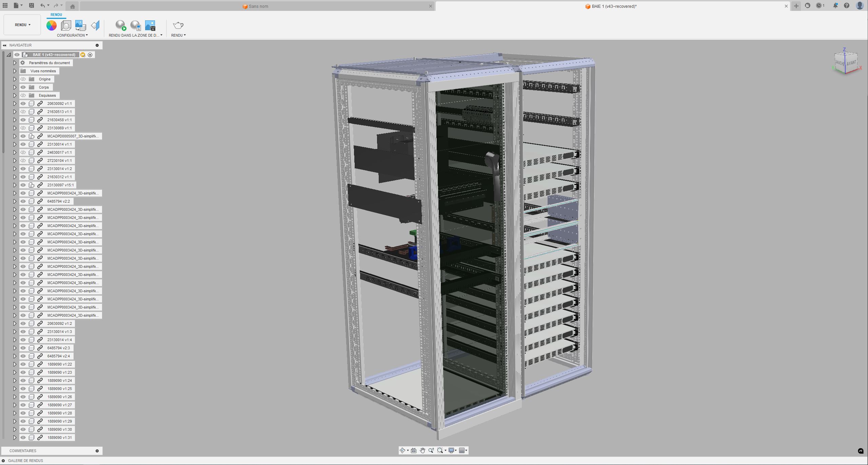Screen dimensions: 868x465
Task: Click the Scene Settings icon
Action: pyautogui.click(x=66, y=25)
